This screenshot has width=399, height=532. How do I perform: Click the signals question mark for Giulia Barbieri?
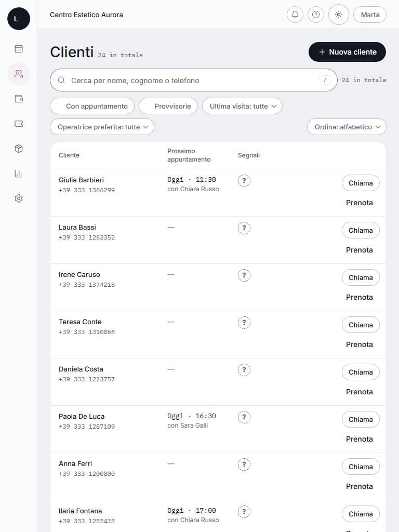[244, 180]
